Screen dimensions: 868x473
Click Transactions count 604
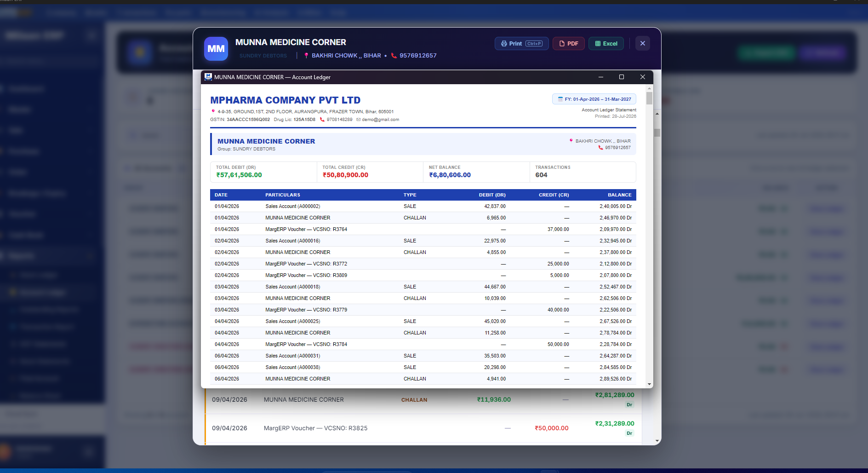pyautogui.click(x=541, y=175)
